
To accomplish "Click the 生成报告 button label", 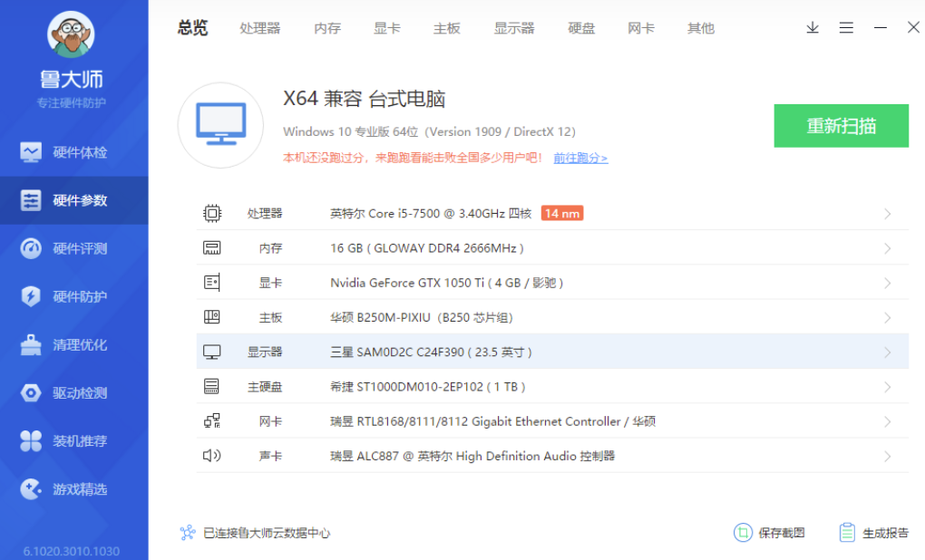I will pos(885,533).
